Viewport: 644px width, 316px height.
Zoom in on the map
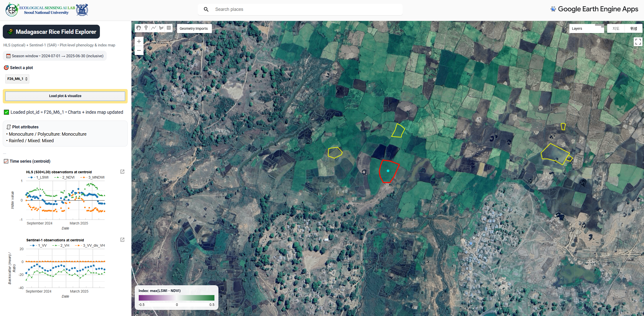[x=139, y=42]
